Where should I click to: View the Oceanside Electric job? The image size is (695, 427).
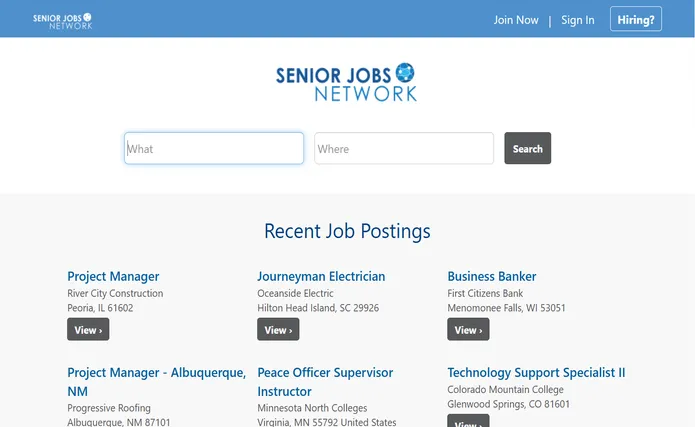tap(278, 329)
